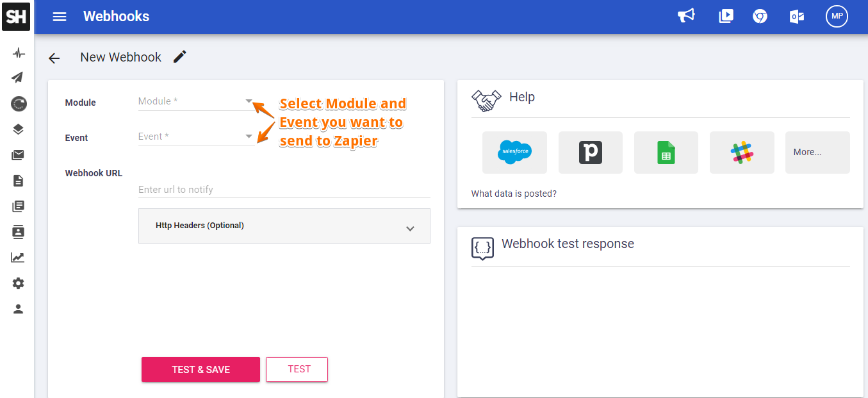Click the Webhook URL input field

[x=284, y=190]
